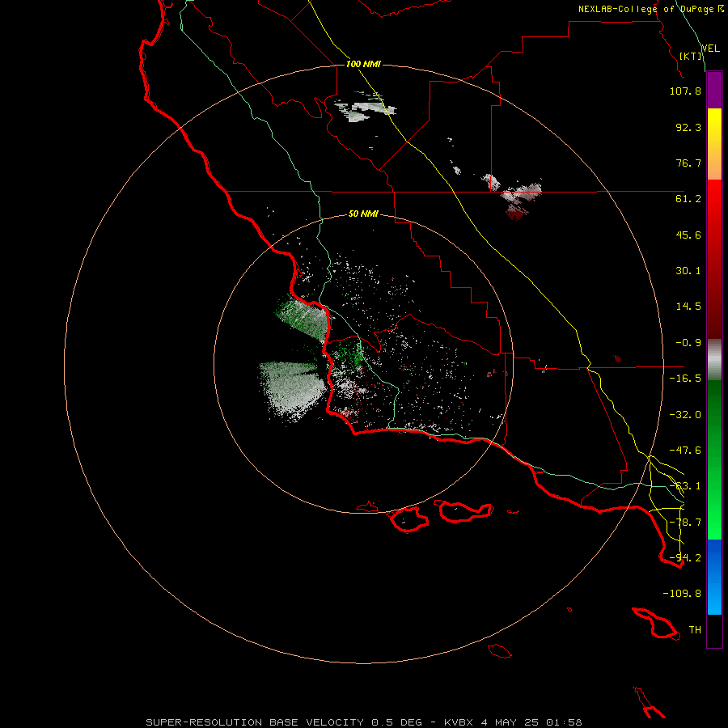The image size is (728, 728).
Task: Click the purple segment of velocity color bar
Action: (x=714, y=90)
